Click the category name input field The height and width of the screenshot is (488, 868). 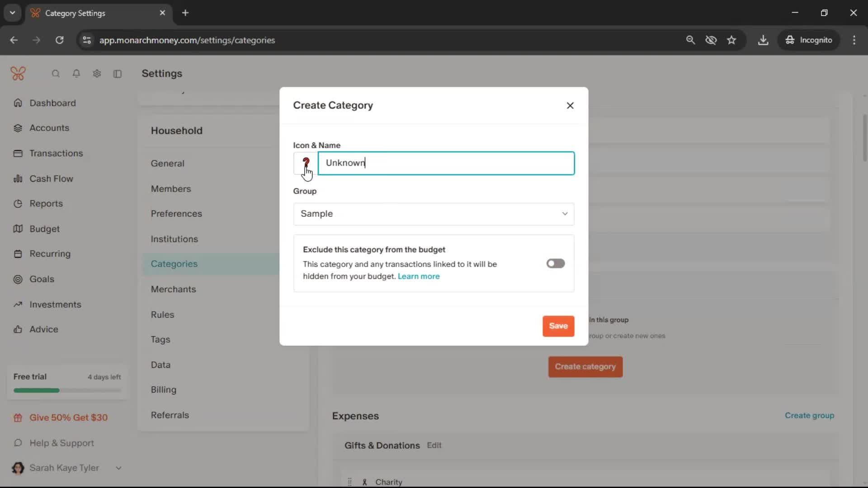[x=445, y=163]
